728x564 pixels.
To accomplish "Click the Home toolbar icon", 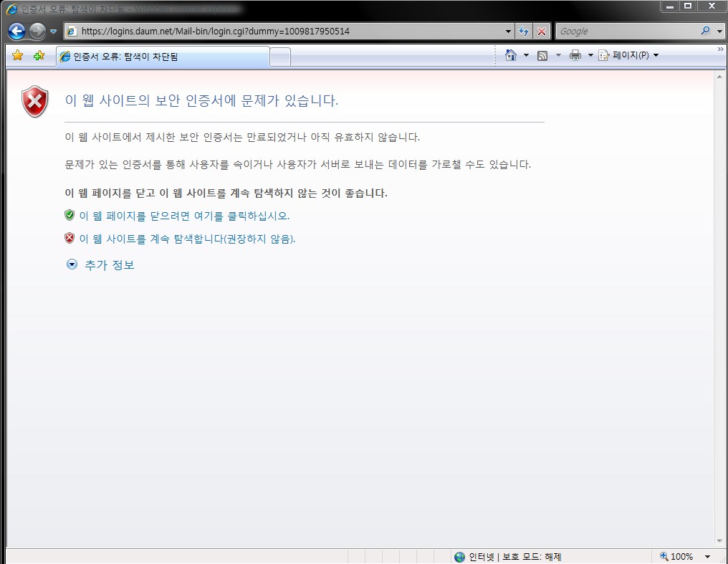I will [511, 55].
